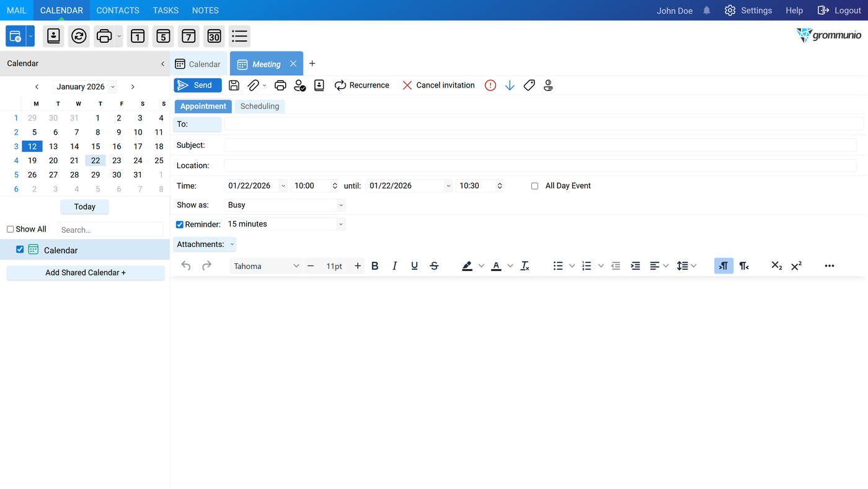Switch to 7-day week view
This screenshot has height=489, width=868.
click(188, 36)
